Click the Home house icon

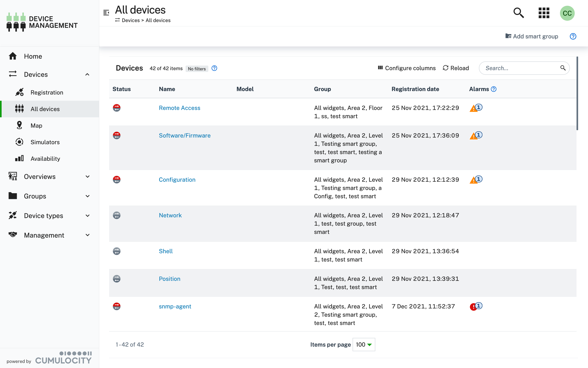pos(13,56)
